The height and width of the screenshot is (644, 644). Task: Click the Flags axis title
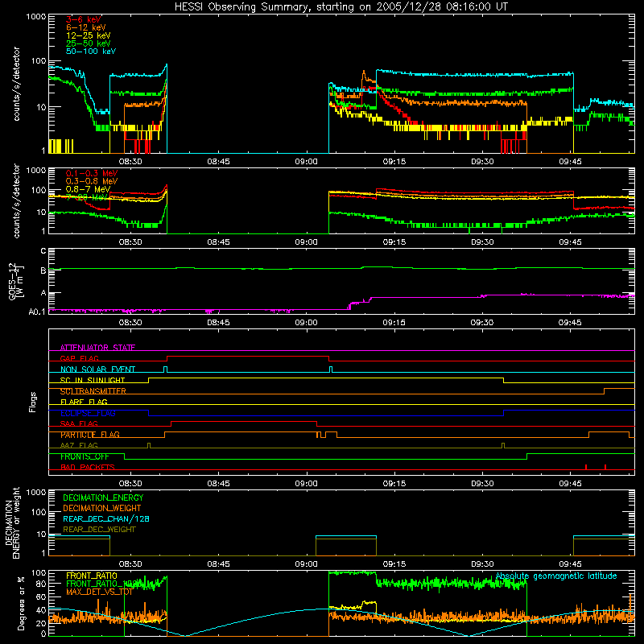(x=32, y=402)
